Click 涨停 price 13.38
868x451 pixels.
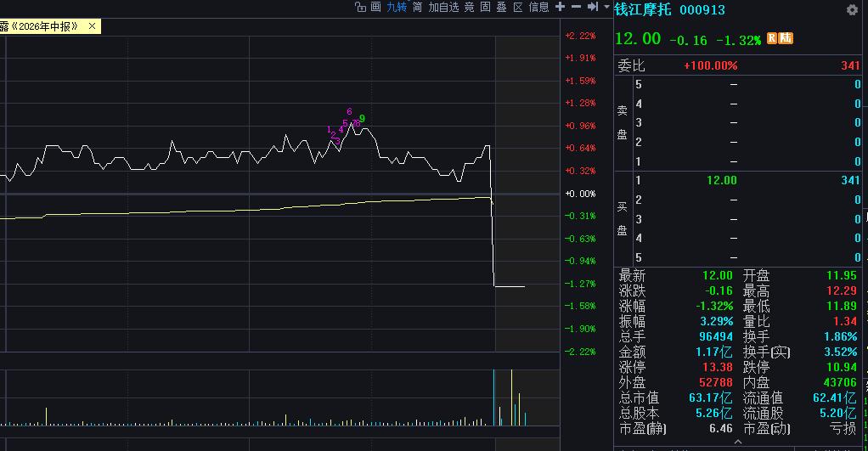pyautogui.click(x=718, y=367)
